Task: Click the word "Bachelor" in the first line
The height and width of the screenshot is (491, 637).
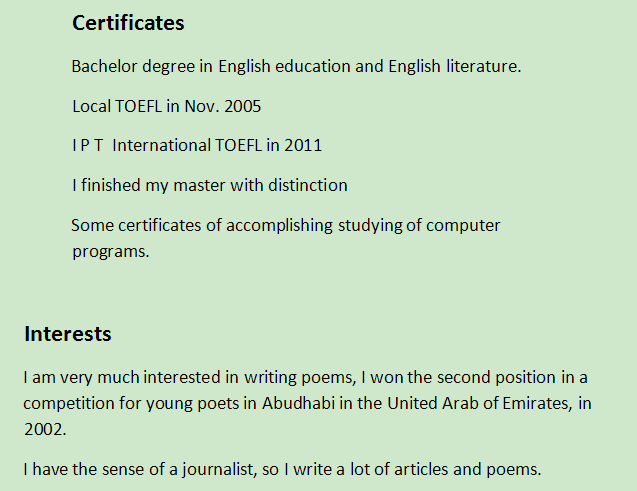Action: pyautogui.click(x=103, y=67)
